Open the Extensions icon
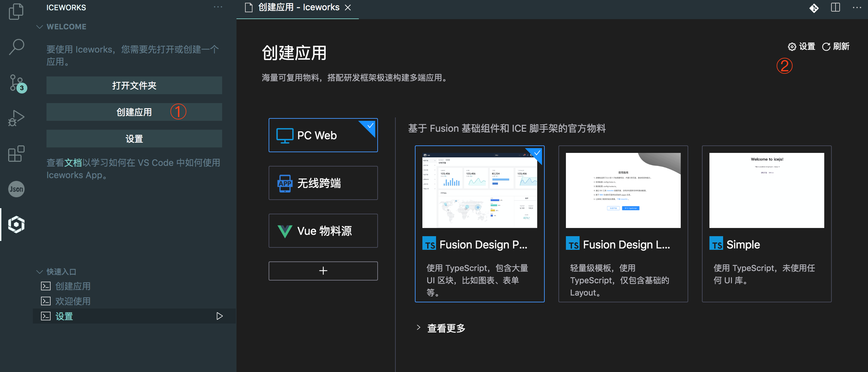 [16, 154]
